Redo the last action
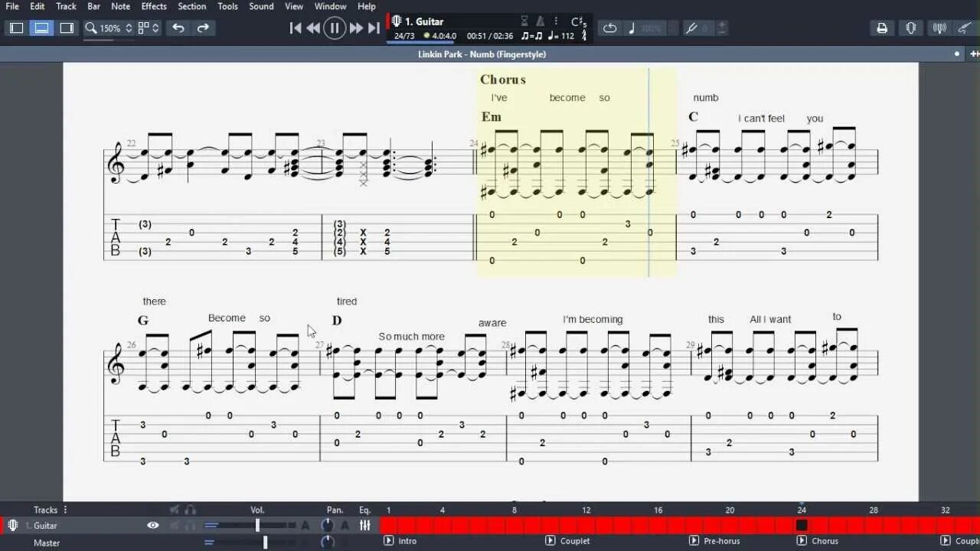The height and width of the screenshot is (551, 980). [x=203, y=28]
